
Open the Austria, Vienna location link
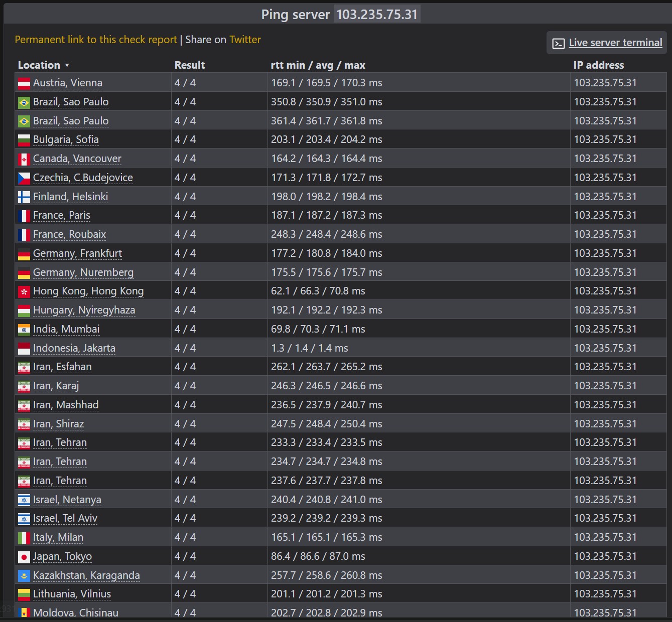(68, 83)
